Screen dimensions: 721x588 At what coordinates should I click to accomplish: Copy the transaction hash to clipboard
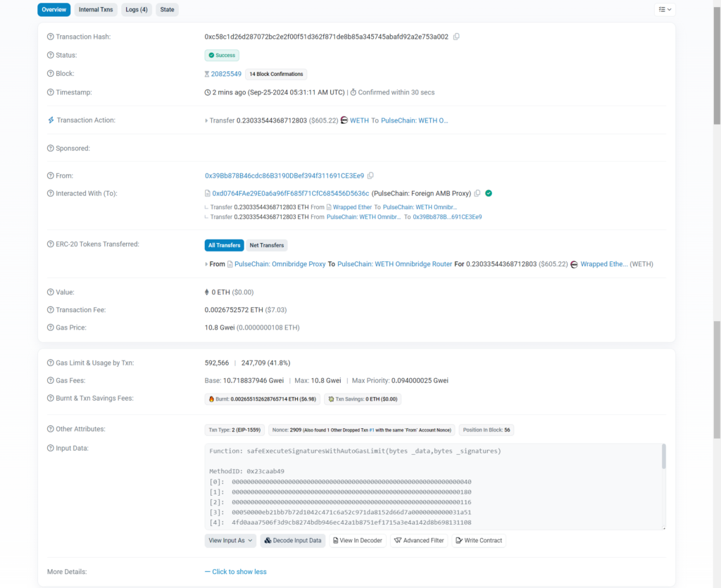456,37
